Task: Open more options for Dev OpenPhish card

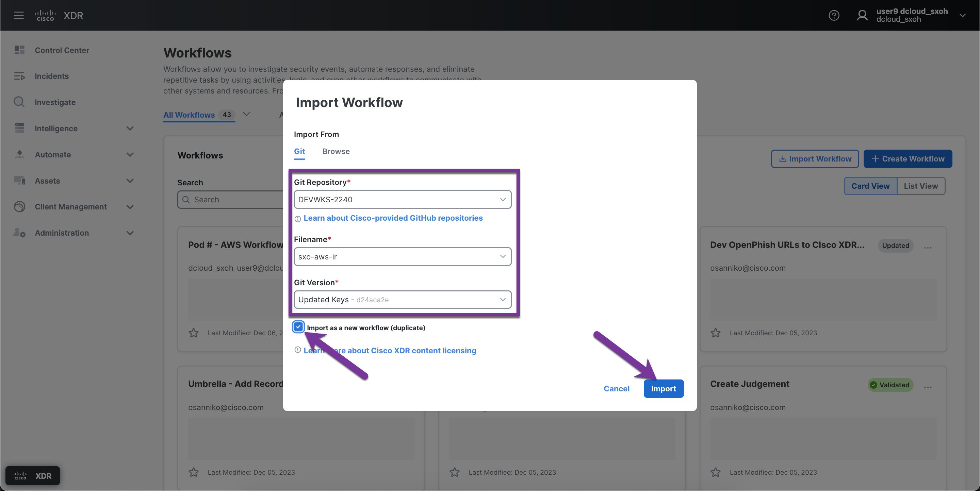Action: [x=928, y=248]
